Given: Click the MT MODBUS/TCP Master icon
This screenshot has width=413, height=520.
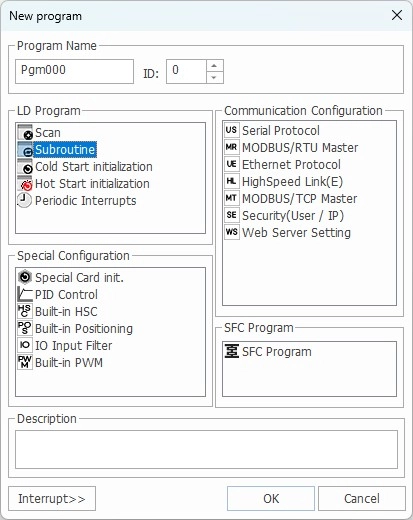Looking at the screenshot, I should (x=232, y=198).
